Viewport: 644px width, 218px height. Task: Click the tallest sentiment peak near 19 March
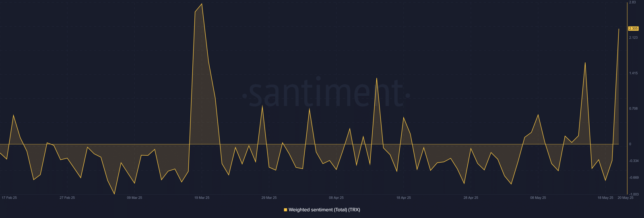click(202, 4)
